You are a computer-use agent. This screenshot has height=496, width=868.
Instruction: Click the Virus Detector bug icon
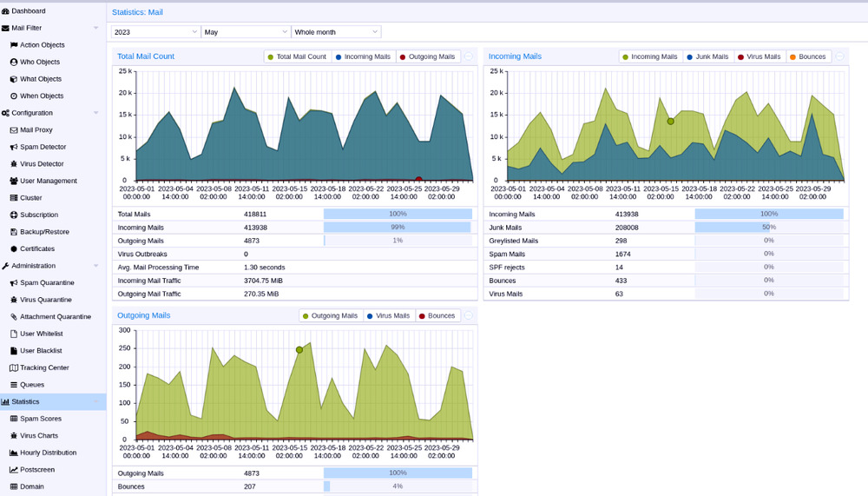coord(14,164)
